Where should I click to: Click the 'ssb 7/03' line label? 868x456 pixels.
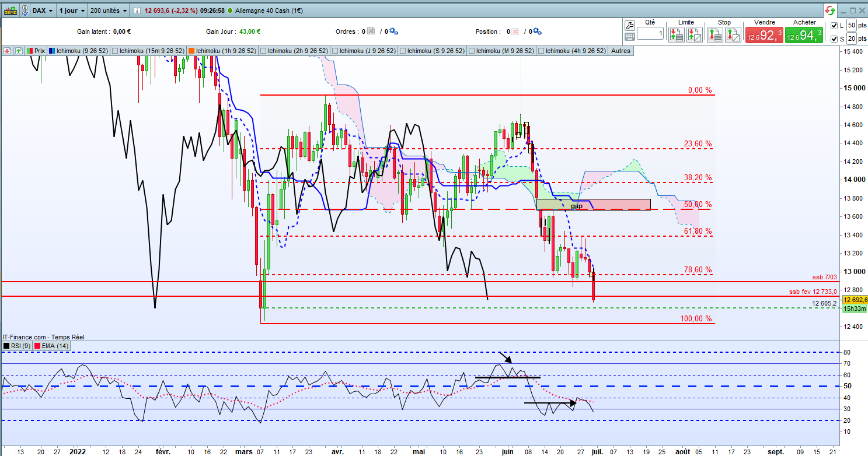click(825, 276)
